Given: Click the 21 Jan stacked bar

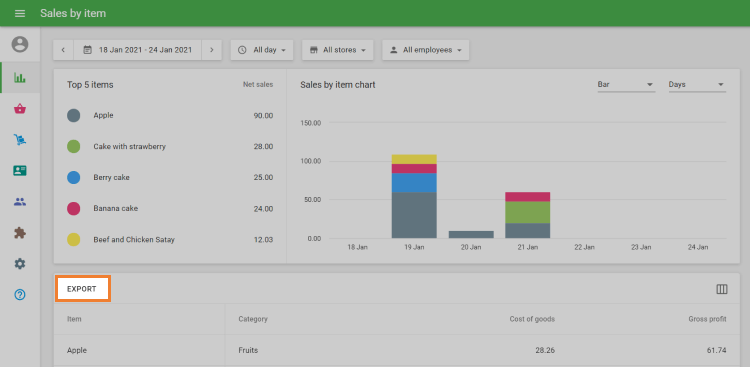Looking at the screenshot, I should (x=528, y=215).
